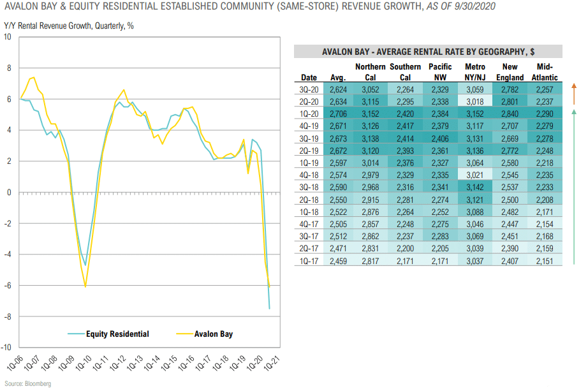
Task: Click the 3Q-18 row label
Action: (x=309, y=188)
